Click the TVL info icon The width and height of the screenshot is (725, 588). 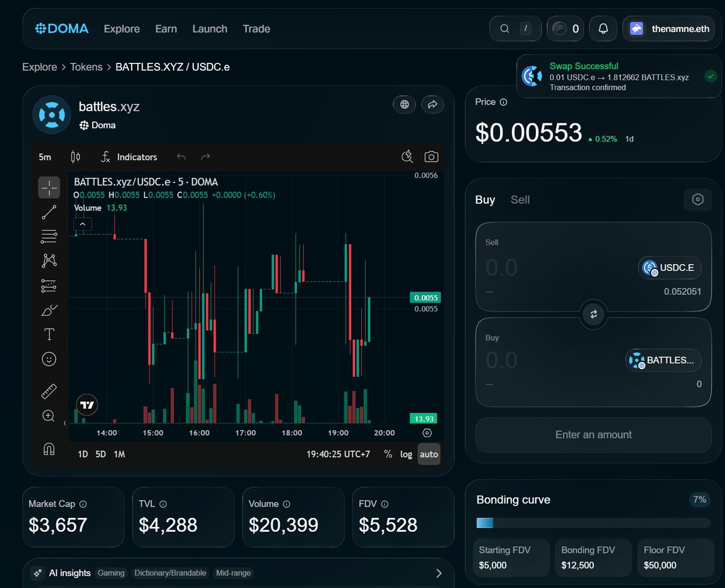point(163,504)
